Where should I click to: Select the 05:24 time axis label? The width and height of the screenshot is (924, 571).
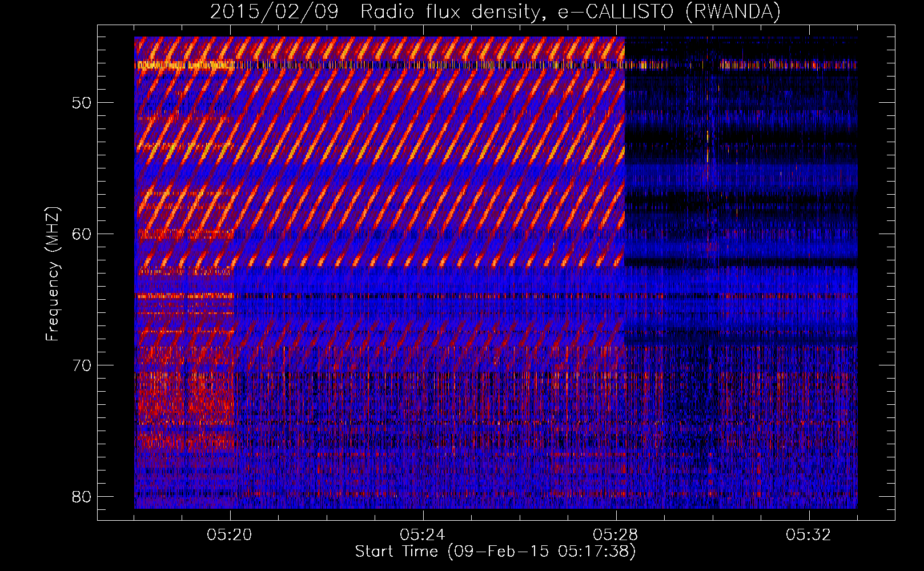click(423, 535)
